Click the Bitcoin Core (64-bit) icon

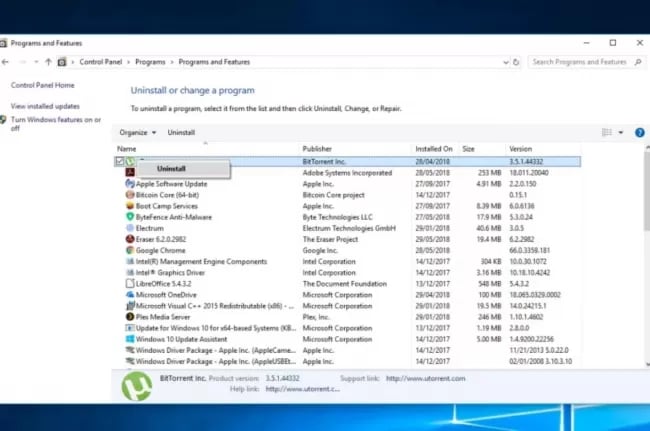click(130, 195)
